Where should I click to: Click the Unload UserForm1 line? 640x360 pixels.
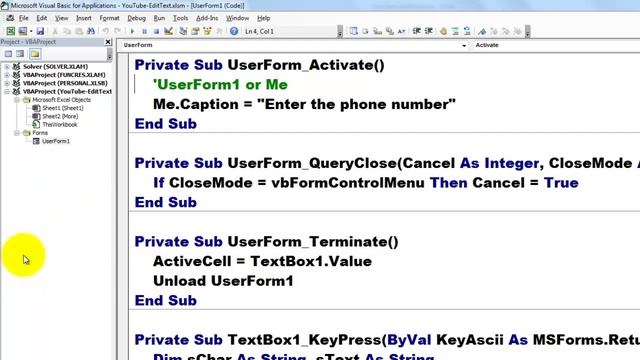(223, 281)
